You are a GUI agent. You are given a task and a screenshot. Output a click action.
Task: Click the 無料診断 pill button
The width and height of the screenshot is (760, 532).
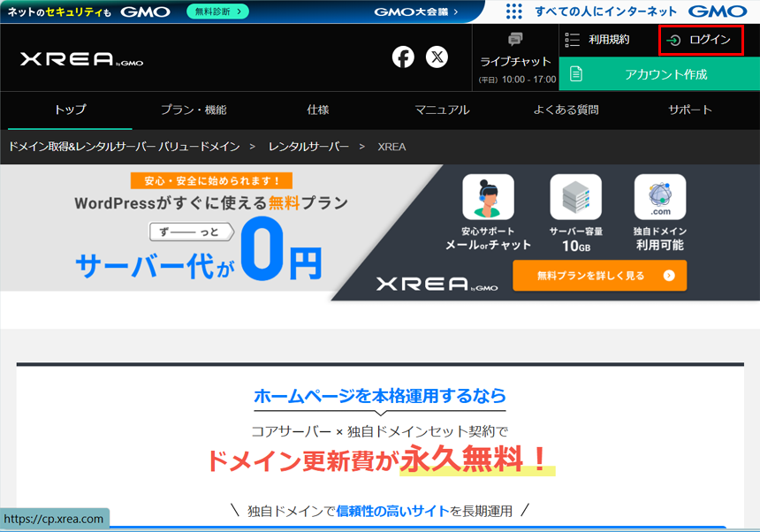(217, 11)
